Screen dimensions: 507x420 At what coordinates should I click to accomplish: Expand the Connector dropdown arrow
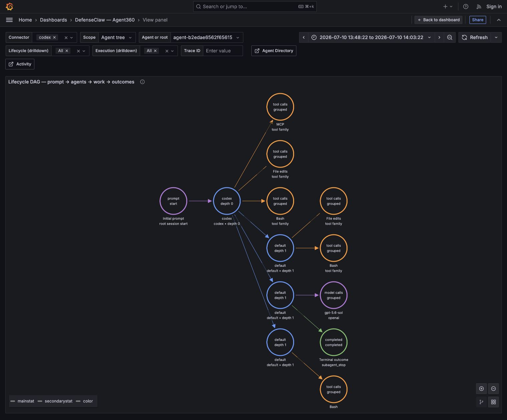pos(71,37)
